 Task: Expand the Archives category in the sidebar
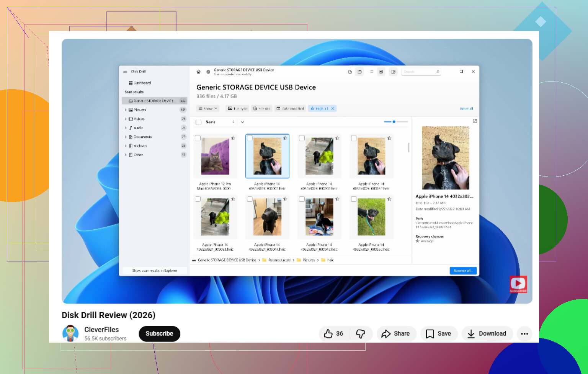[126, 146]
